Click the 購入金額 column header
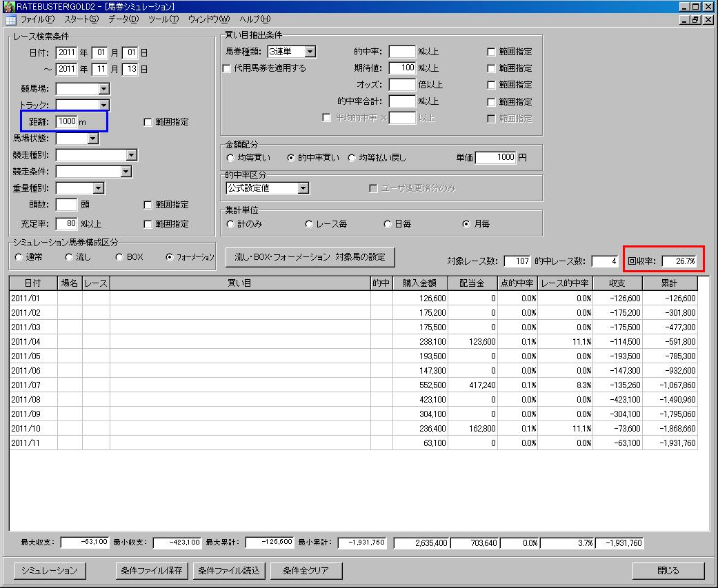Screen dimensions: 718x588 [420, 283]
